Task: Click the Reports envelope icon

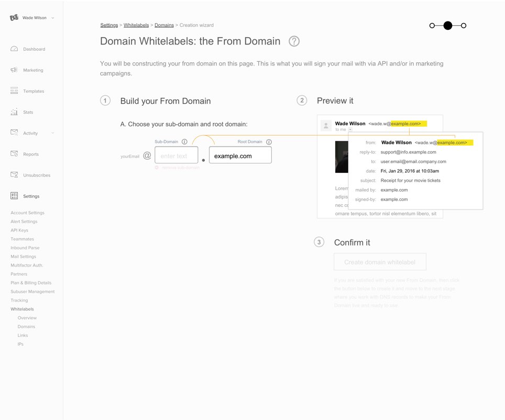Action: pos(14,154)
